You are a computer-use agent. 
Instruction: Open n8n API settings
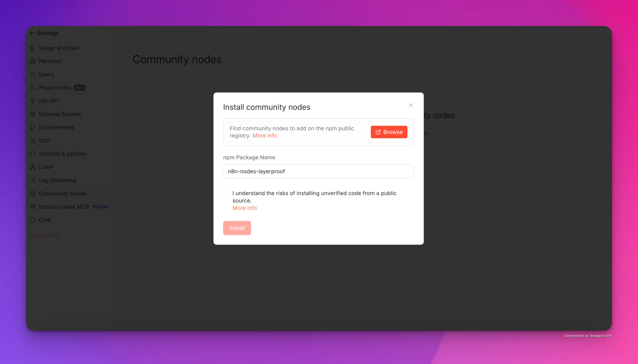(x=49, y=101)
